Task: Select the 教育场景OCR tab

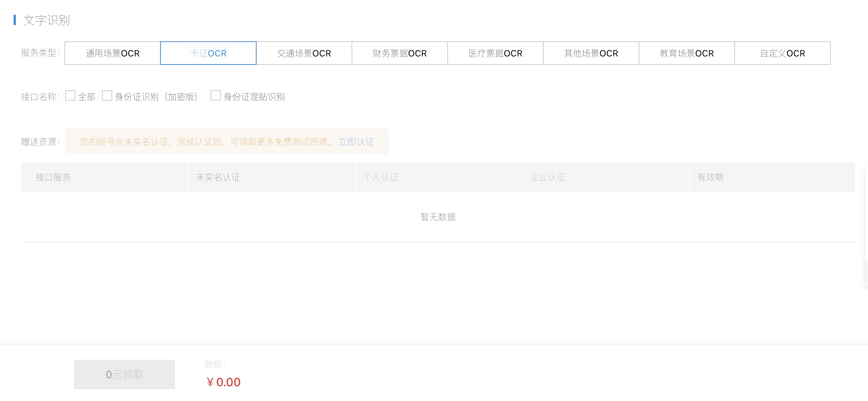Action: 687,53
